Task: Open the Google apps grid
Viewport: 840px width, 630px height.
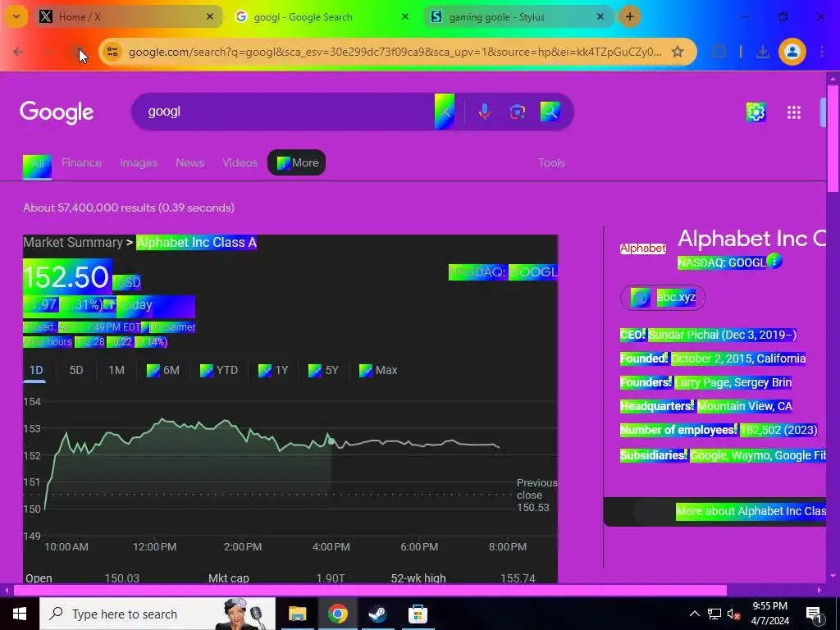Action: pos(794,112)
